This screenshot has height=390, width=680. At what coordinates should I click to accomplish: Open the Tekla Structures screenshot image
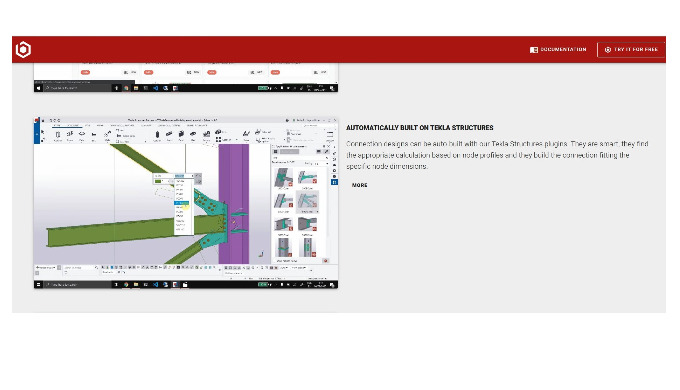pos(186,203)
